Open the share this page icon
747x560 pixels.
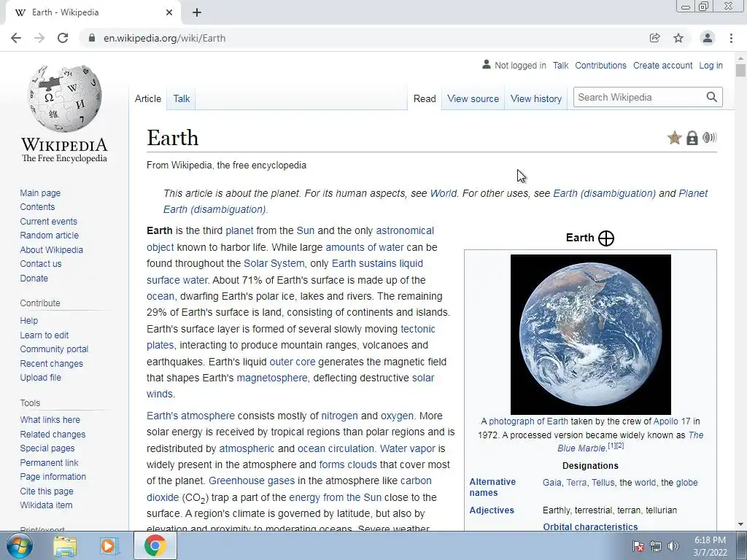pos(655,38)
